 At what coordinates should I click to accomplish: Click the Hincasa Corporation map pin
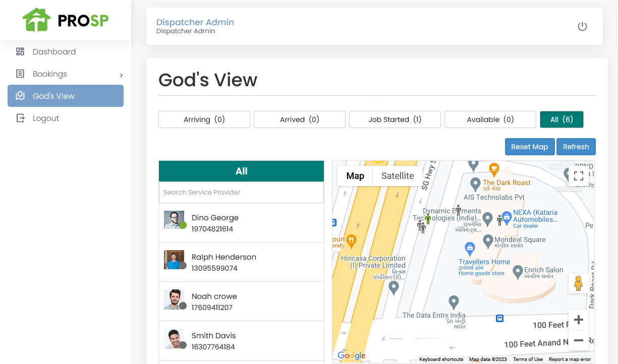click(394, 288)
